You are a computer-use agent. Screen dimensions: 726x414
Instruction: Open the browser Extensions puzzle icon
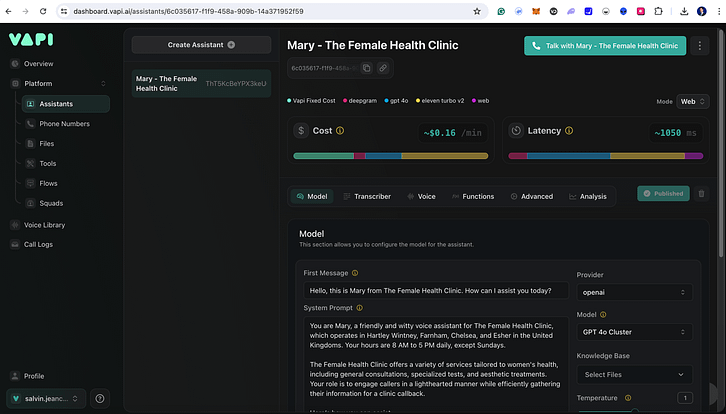point(658,12)
